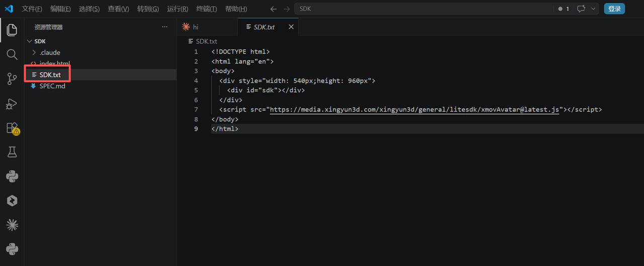
Task: Open the 查看(V) menu
Action: (x=118, y=9)
